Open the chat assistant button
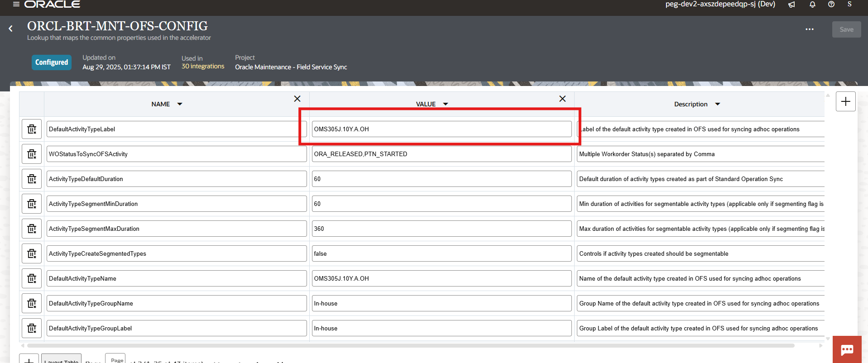 tap(847, 349)
